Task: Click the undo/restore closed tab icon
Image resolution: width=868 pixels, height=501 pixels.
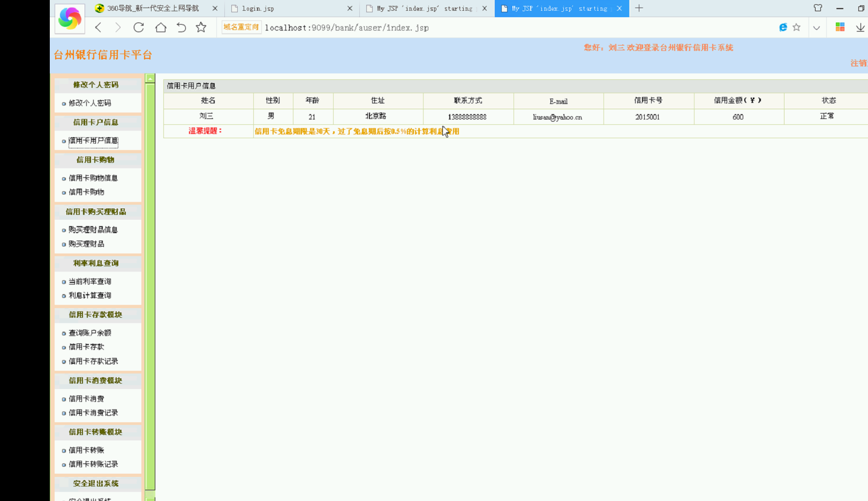Action: point(182,27)
